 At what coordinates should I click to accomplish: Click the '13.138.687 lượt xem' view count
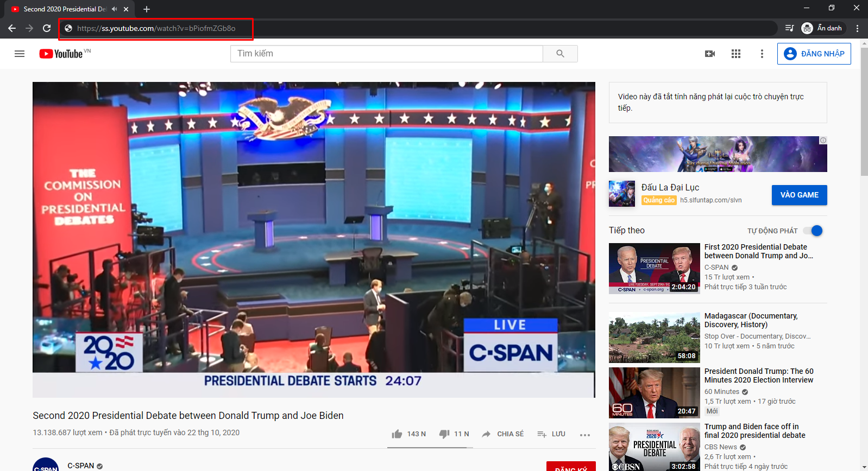67,432
